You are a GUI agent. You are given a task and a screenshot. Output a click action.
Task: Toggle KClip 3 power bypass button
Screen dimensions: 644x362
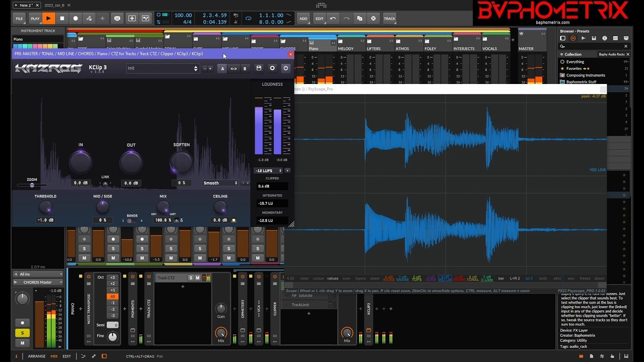click(x=286, y=68)
